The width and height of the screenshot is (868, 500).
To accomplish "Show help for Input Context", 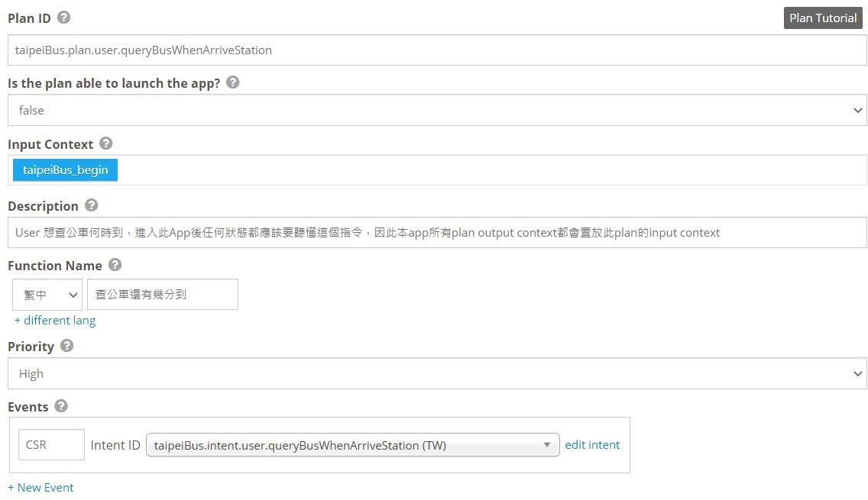I will pos(105,144).
